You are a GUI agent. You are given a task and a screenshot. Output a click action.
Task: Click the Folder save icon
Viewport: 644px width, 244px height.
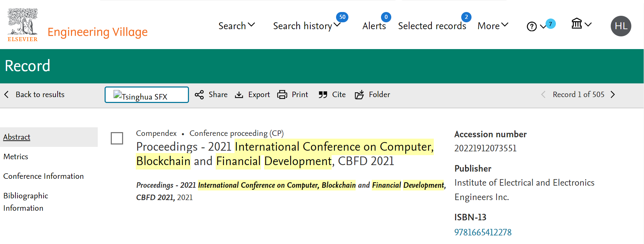[x=359, y=95]
